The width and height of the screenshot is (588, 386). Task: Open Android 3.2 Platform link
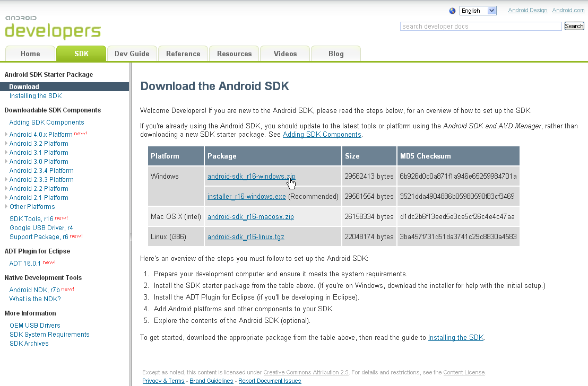[x=39, y=144]
